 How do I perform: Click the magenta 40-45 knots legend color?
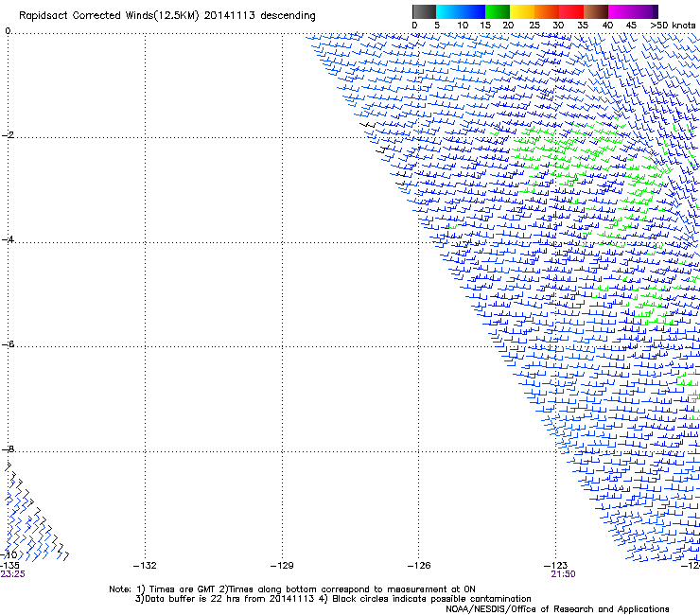[x=621, y=11]
